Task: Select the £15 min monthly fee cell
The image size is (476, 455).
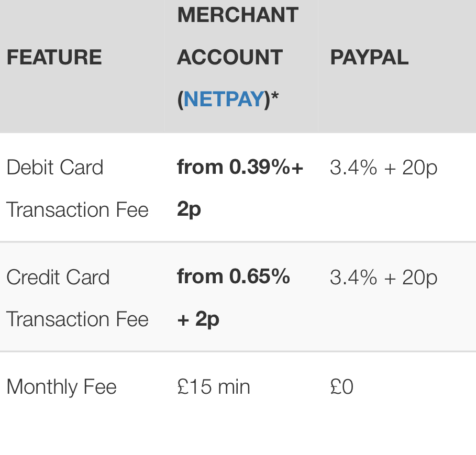Action: tap(214, 387)
